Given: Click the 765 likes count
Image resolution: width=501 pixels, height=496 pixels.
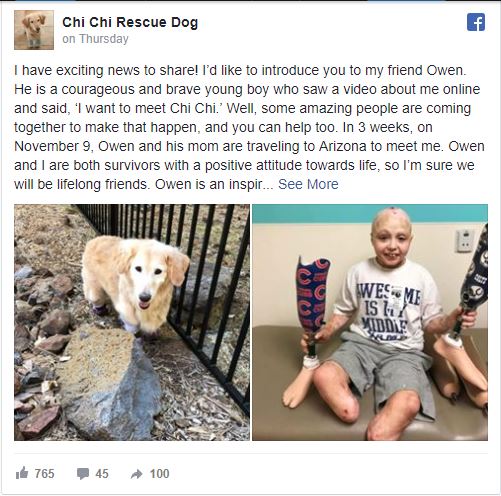Looking at the screenshot, I should click(x=44, y=474).
